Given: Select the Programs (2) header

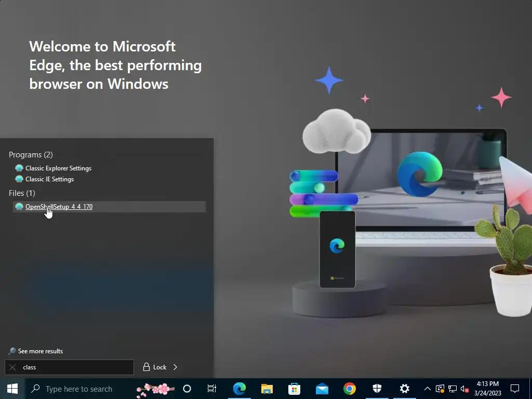Looking at the screenshot, I should coord(31,155).
